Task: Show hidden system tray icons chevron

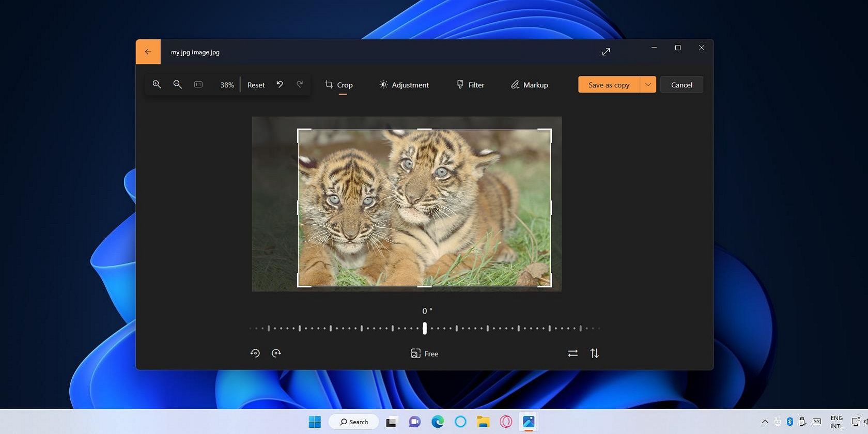Action: coord(765,422)
